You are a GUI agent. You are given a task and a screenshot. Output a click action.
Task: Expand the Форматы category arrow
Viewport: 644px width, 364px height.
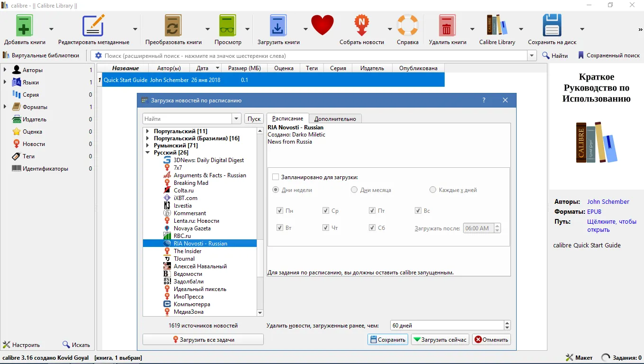point(5,107)
